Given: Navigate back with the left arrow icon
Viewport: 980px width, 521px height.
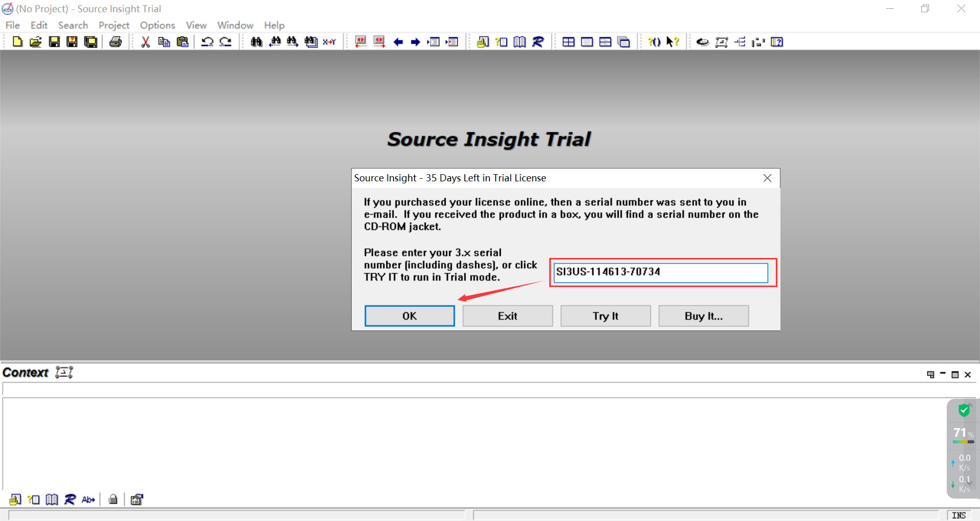Looking at the screenshot, I should 398,42.
